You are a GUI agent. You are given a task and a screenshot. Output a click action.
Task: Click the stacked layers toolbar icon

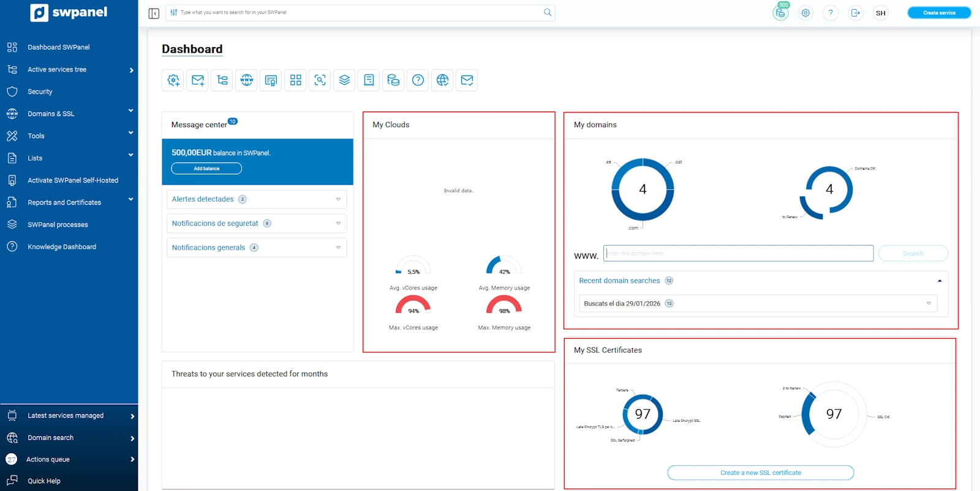click(x=345, y=80)
